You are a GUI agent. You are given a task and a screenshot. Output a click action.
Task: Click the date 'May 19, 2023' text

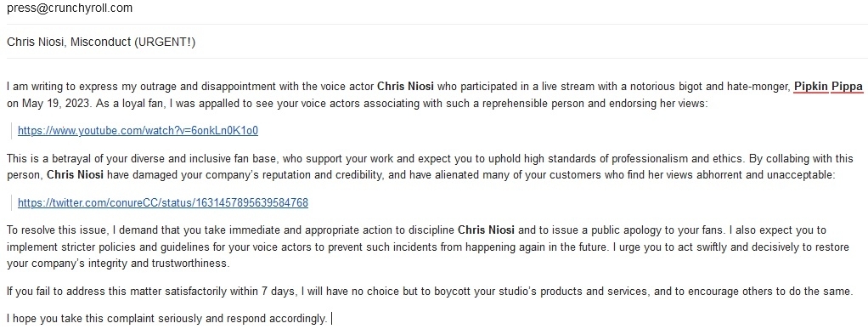pyautogui.click(x=47, y=103)
